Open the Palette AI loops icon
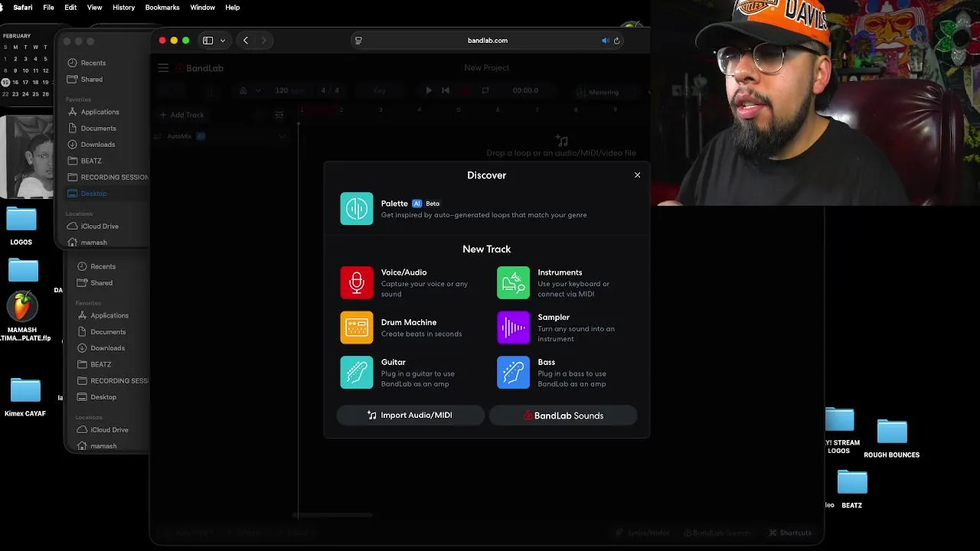This screenshot has height=551, width=980. (357, 208)
